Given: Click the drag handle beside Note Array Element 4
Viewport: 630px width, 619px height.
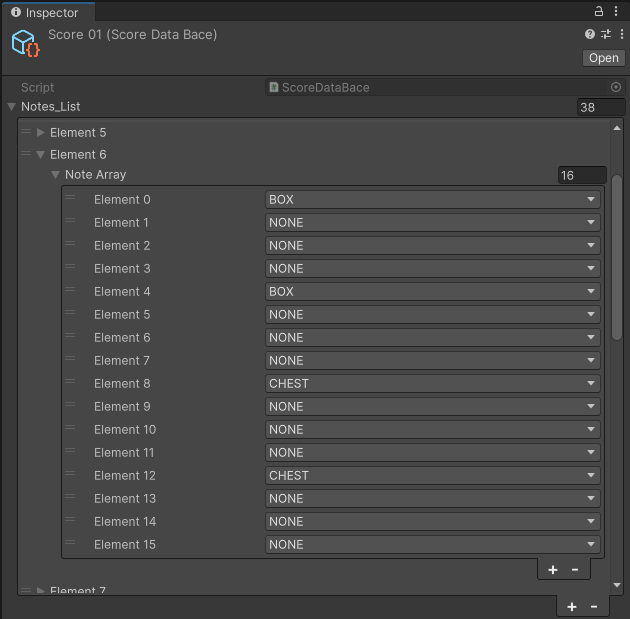Looking at the screenshot, I should (x=70, y=291).
